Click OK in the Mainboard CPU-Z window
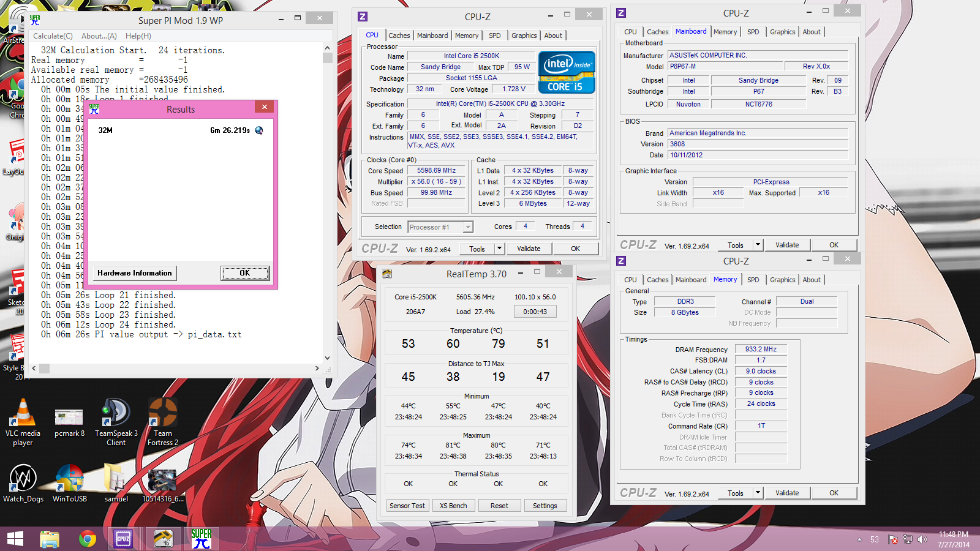This screenshot has width=980, height=551. coord(834,245)
